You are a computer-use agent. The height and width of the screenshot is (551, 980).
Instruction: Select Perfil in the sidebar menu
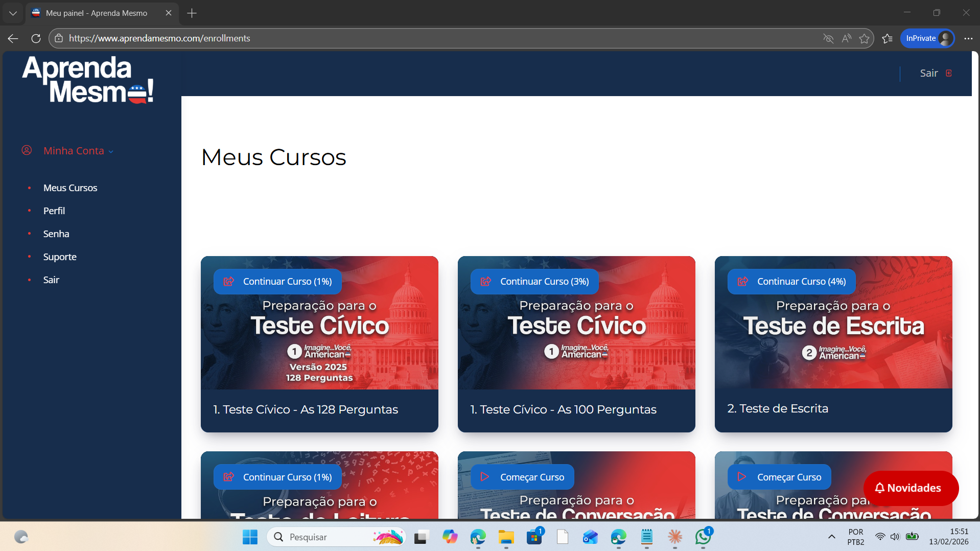pos(54,211)
